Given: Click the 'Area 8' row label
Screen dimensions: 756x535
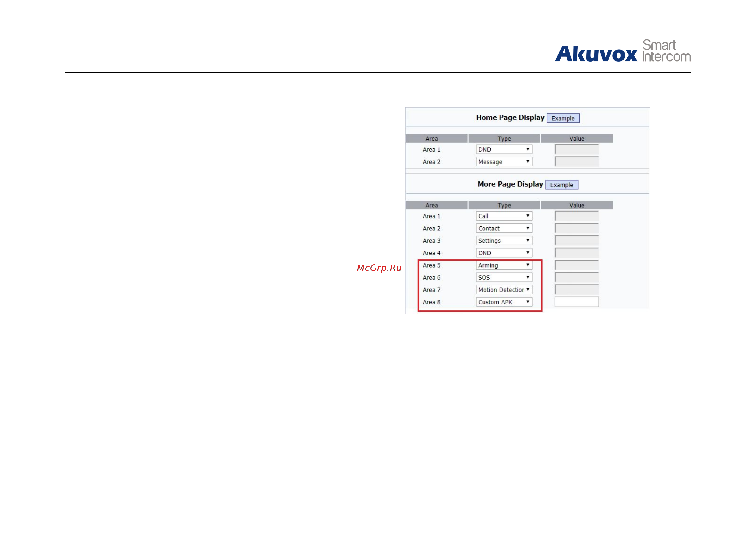Looking at the screenshot, I should click(x=432, y=302).
